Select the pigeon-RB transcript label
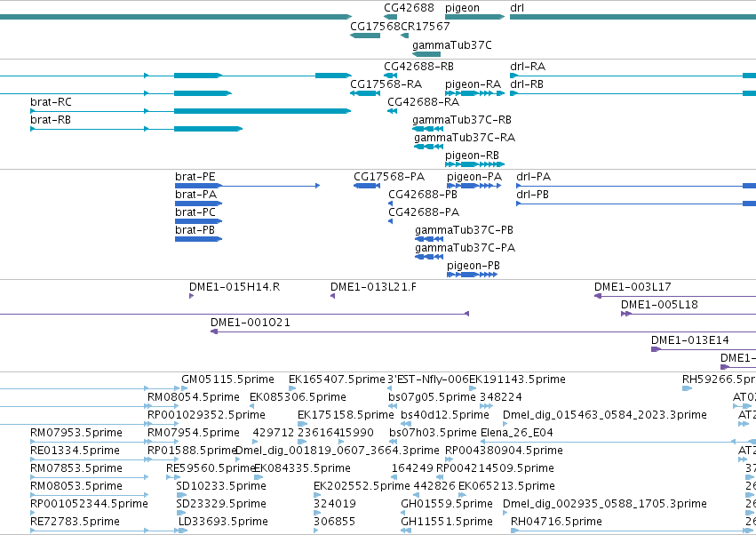Screen dimensions: 756x535 (472, 156)
